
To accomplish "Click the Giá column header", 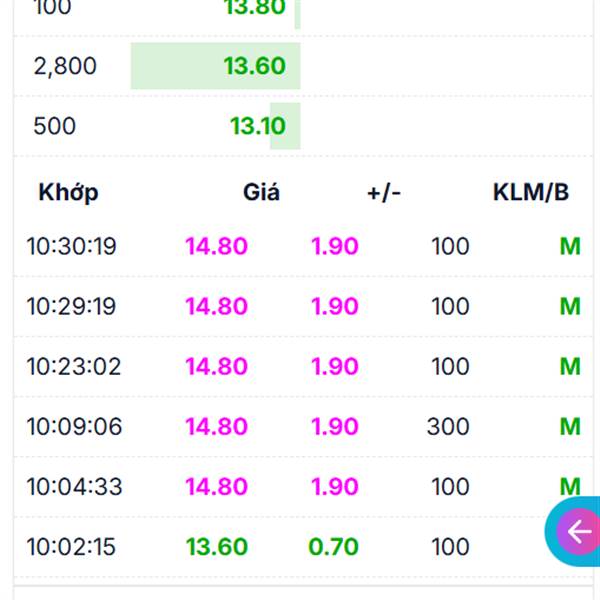I will (261, 193).
